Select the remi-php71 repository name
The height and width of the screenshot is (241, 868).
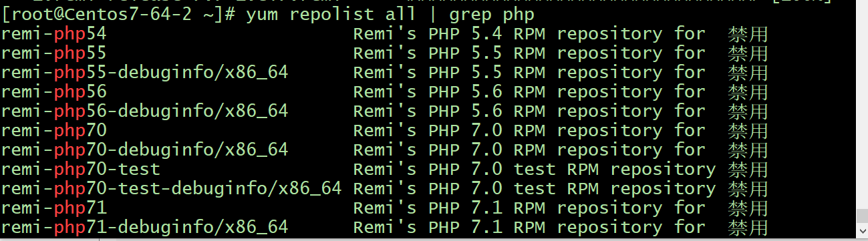click(x=53, y=208)
